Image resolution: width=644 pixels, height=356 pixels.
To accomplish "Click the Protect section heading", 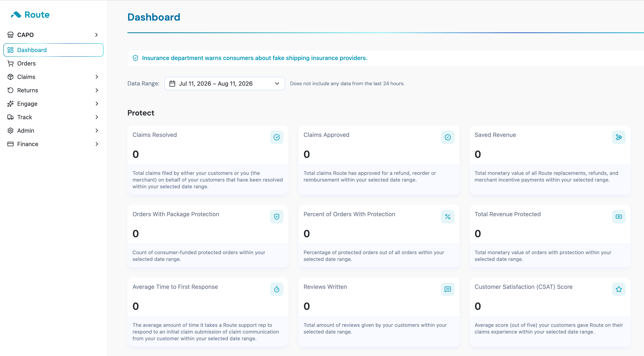I will pyautogui.click(x=141, y=113).
